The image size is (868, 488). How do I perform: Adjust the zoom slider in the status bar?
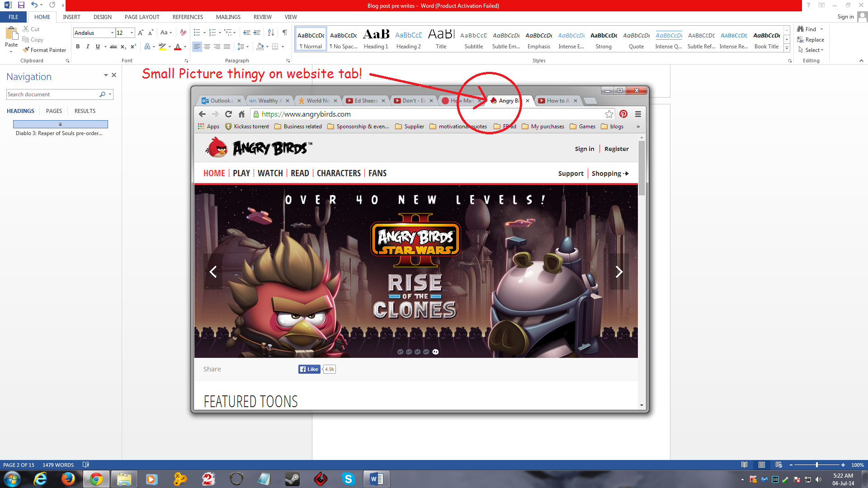click(x=817, y=465)
